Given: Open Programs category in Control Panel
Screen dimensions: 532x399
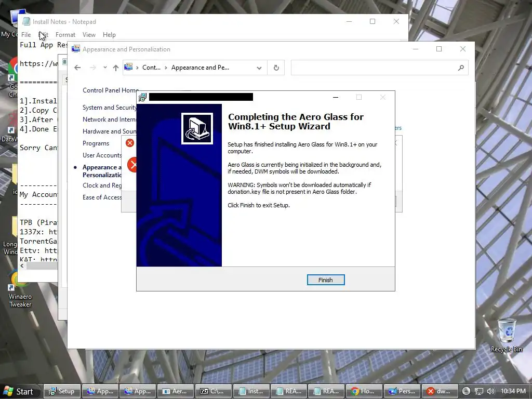Looking at the screenshot, I should point(96,143).
